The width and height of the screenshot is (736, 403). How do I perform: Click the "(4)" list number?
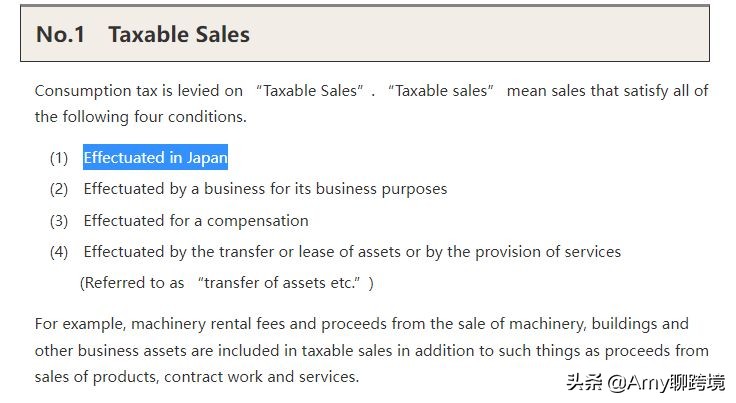(59, 252)
